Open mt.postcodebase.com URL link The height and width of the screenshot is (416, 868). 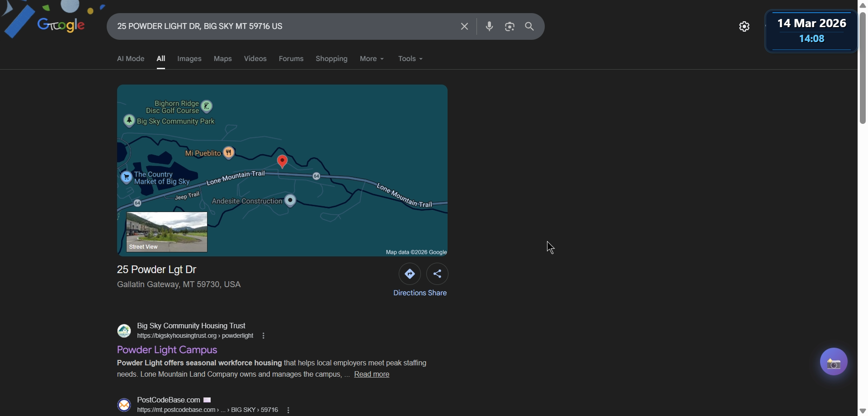208,410
